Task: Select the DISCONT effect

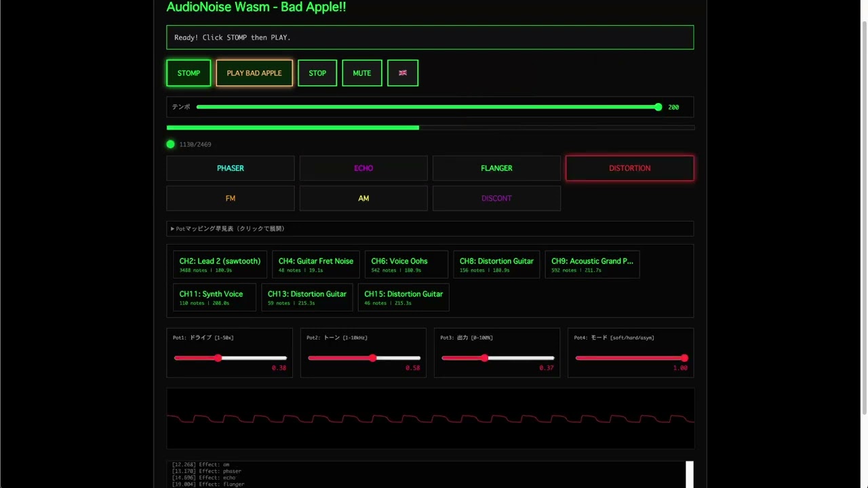Action: tap(496, 198)
